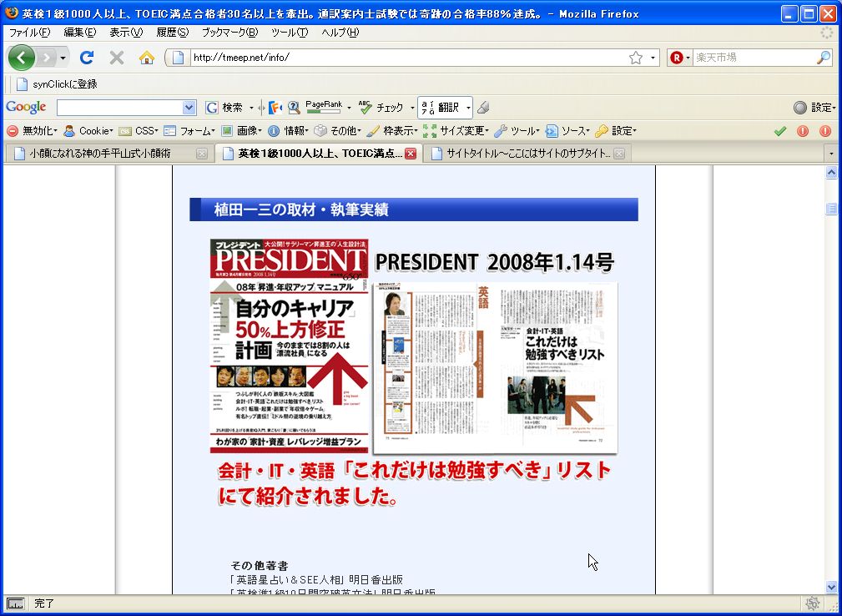Click the Google 検索 button
This screenshot has width=842, height=616.
click(x=224, y=108)
